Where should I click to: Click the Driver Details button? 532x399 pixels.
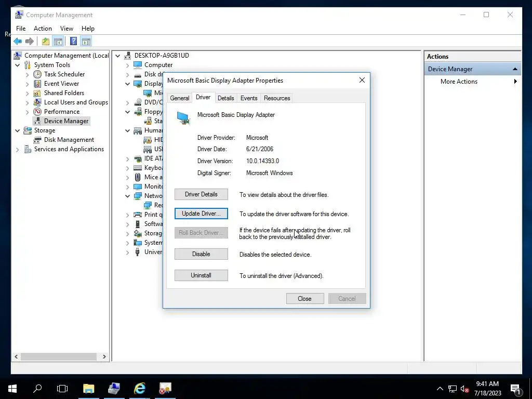click(x=201, y=194)
